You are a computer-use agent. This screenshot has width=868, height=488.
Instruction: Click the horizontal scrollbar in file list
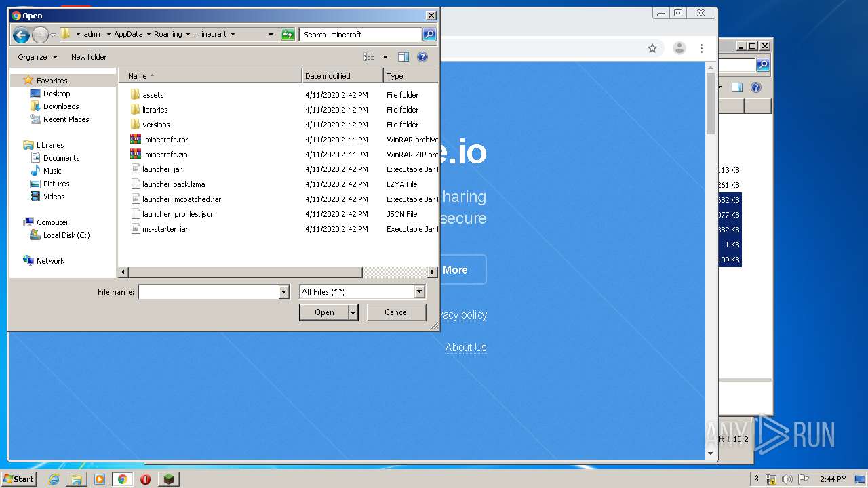point(245,272)
